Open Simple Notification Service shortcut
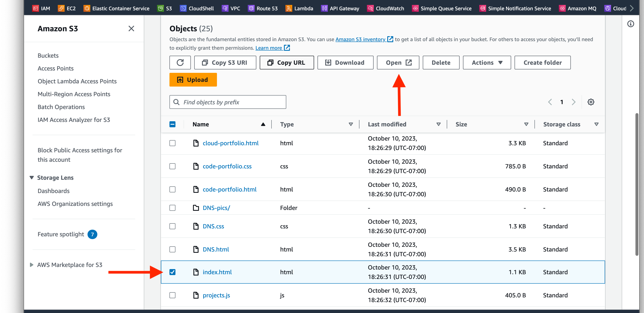Viewport: 644px width, 313px height. 515,8
